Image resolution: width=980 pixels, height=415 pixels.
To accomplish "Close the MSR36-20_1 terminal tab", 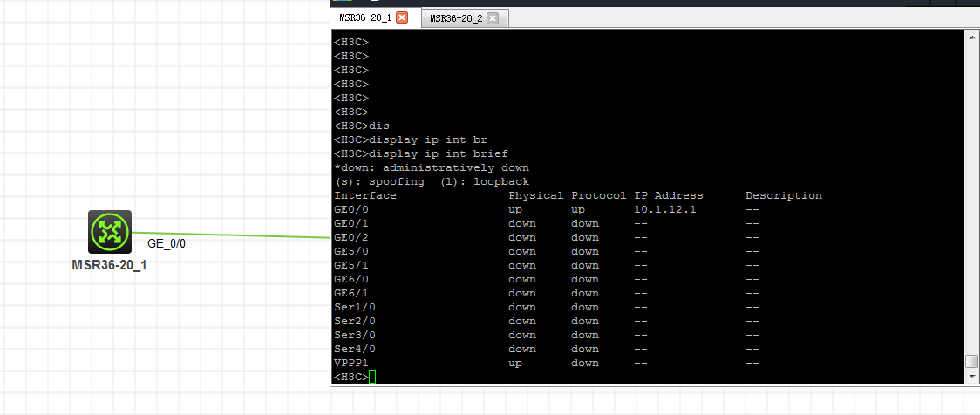I will pyautogui.click(x=402, y=17).
